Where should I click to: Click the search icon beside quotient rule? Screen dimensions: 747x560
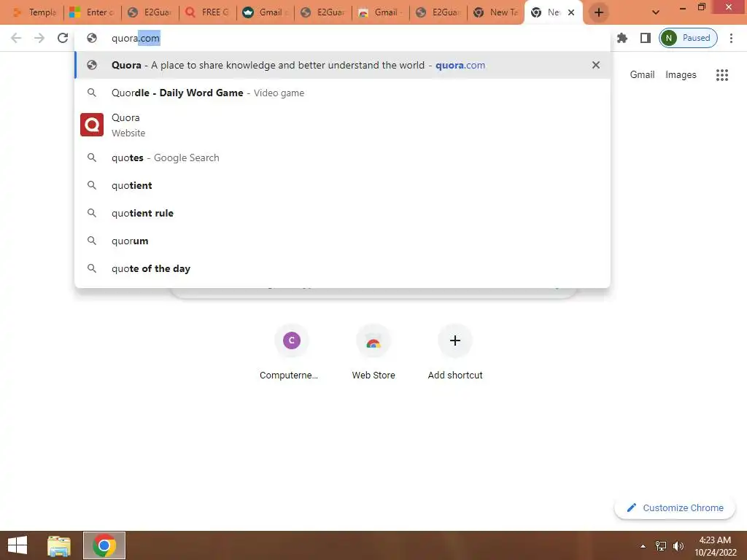(92, 213)
